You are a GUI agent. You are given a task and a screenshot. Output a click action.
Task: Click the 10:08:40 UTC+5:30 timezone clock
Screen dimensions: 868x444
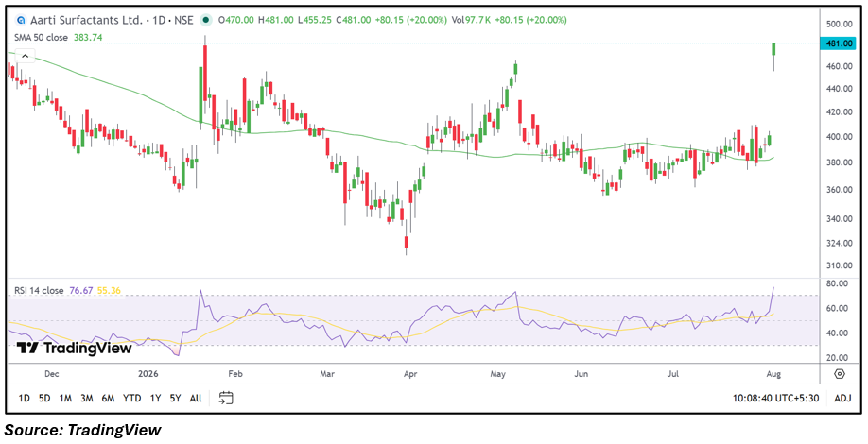(775, 398)
